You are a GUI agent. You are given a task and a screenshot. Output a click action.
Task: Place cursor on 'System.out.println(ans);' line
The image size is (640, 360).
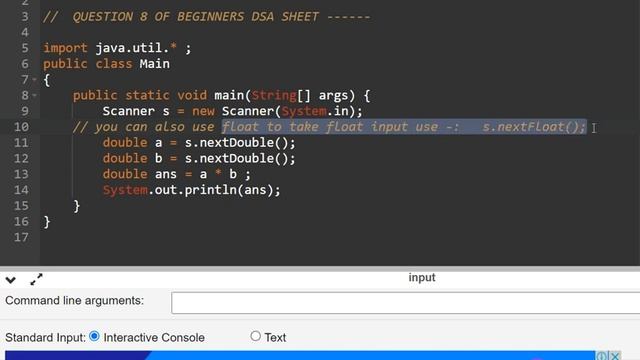coord(191,190)
